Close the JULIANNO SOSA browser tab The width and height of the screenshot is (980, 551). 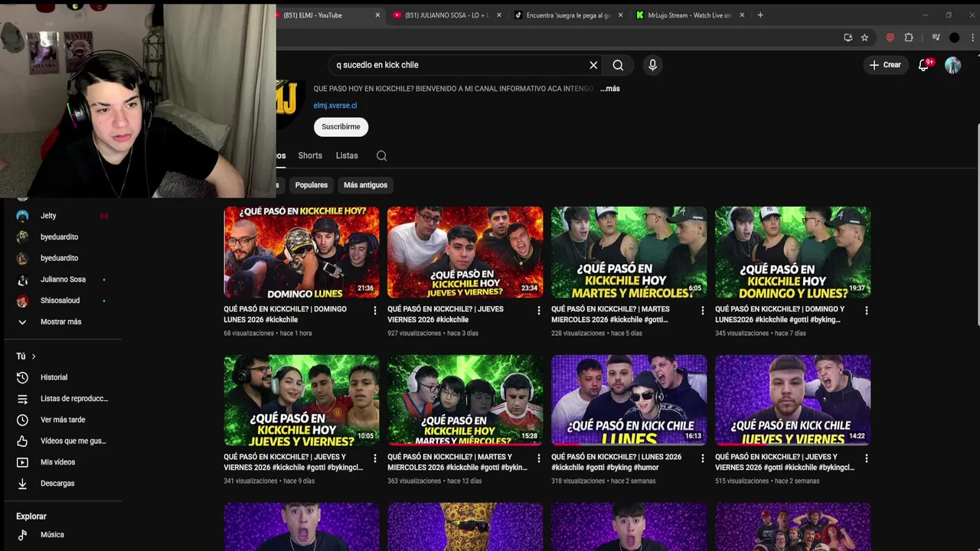coord(499,15)
